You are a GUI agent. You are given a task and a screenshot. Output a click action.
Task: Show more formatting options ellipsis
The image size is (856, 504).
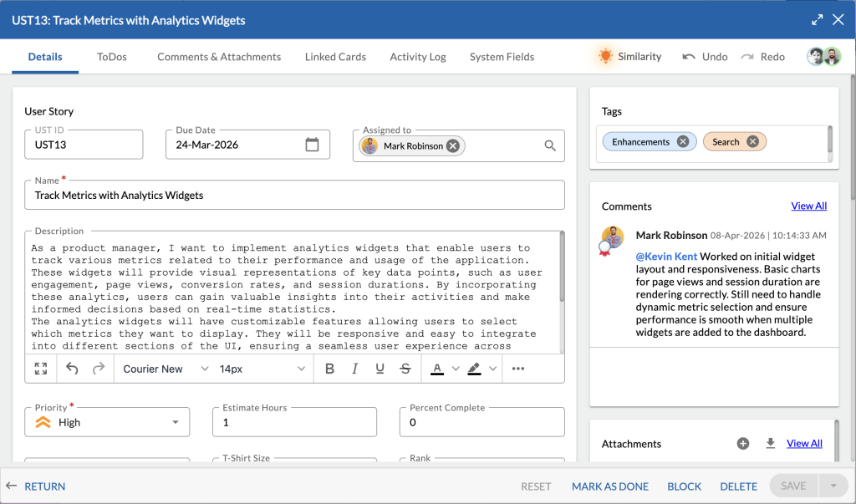pyautogui.click(x=518, y=369)
